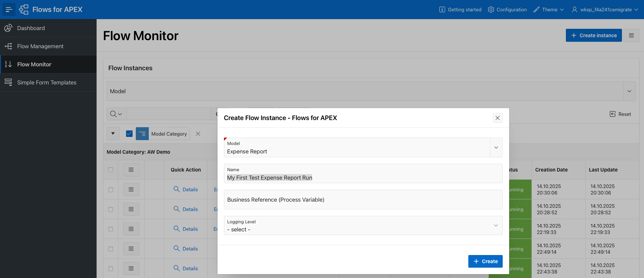
Task: Click the Reset icon in report toolbar
Action: coord(613,114)
